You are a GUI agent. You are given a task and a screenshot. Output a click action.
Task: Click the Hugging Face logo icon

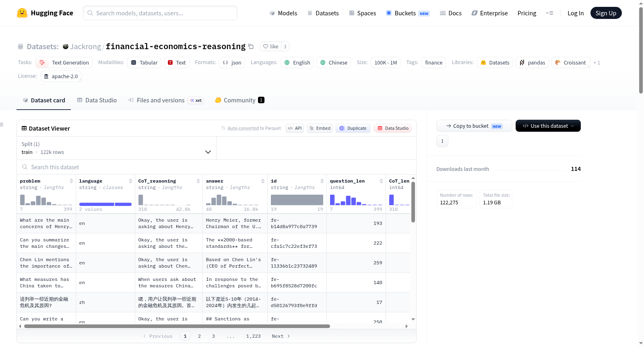coord(22,13)
